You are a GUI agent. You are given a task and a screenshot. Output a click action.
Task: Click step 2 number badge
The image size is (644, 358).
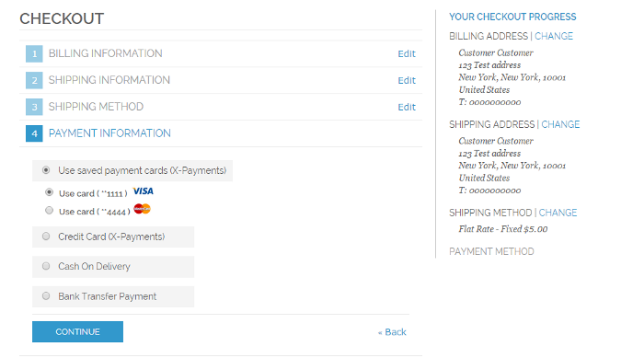click(34, 81)
